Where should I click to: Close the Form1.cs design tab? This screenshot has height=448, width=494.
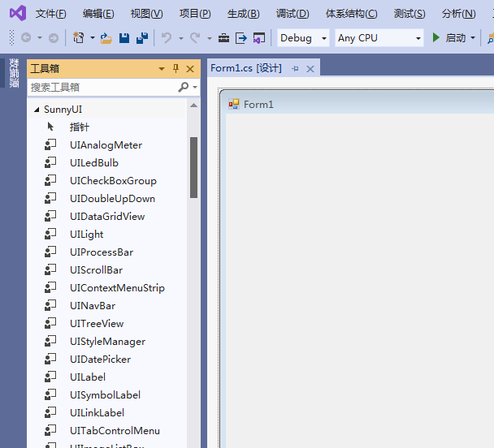tap(310, 69)
